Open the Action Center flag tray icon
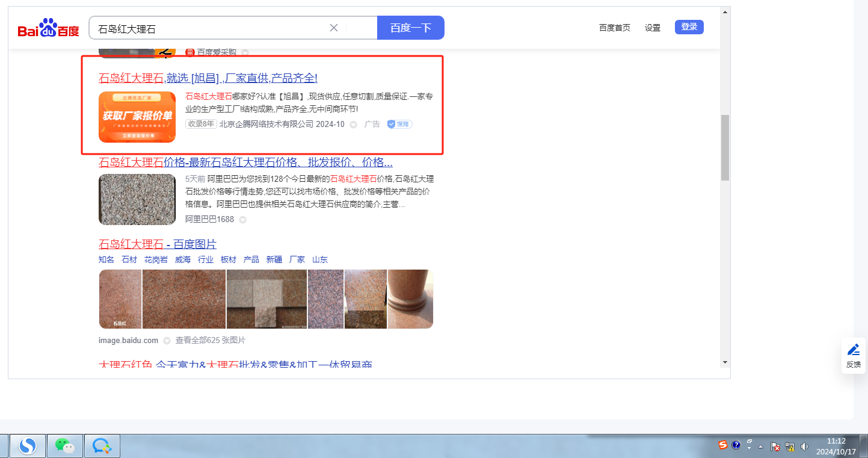The width and height of the screenshot is (868, 458). pos(776,447)
